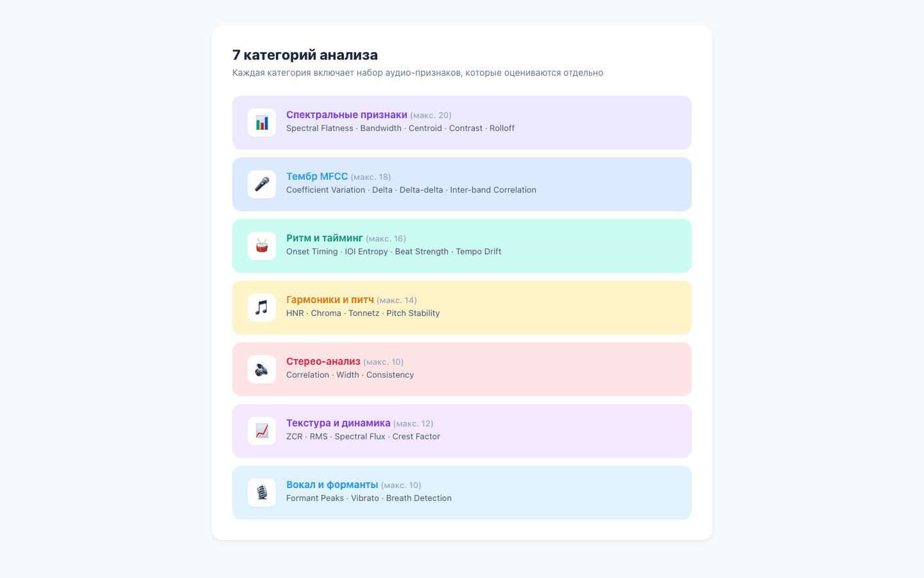Click the speaker icon for Стерео-анализ
This screenshot has height=578, width=924.
262,369
